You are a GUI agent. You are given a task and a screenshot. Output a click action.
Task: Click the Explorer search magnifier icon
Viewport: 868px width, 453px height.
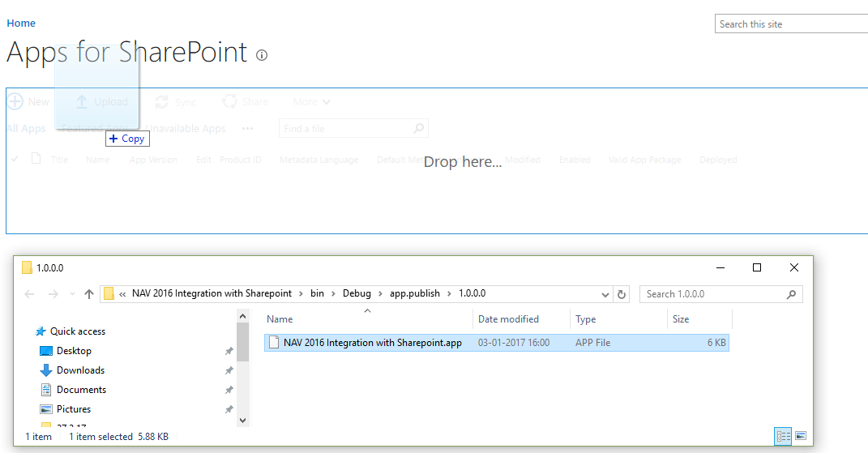pyautogui.click(x=792, y=294)
